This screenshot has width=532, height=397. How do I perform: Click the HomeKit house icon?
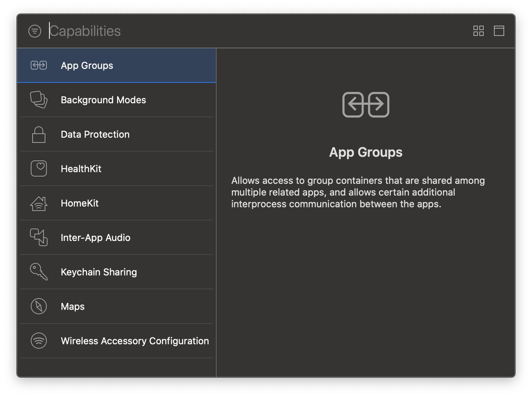pos(39,203)
